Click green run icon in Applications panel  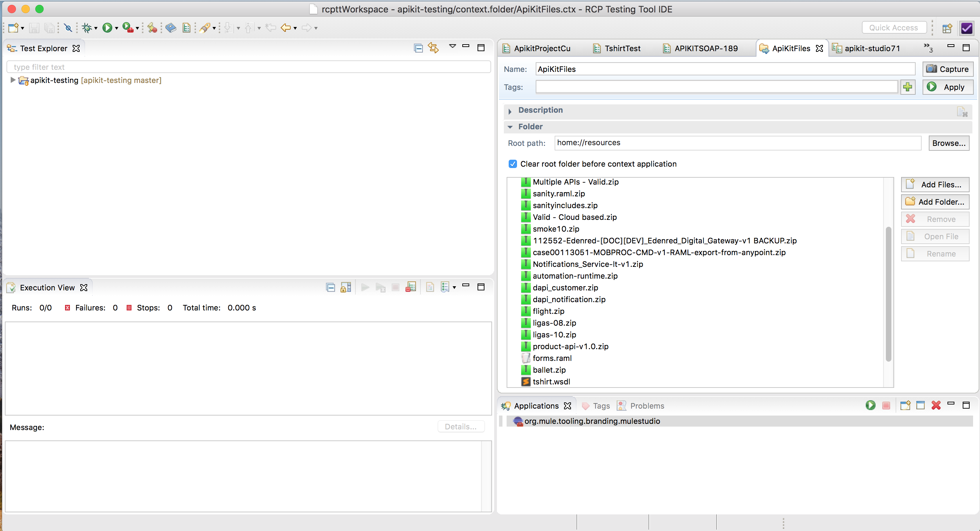[x=870, y=406]
